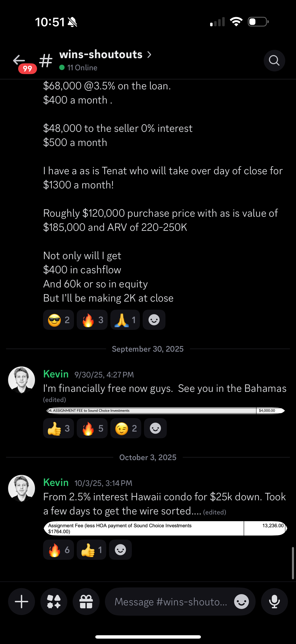Toggle the sunglasses emoji reaction
The width and height of the screenshot is (296, 644).
tap(58, 320)
